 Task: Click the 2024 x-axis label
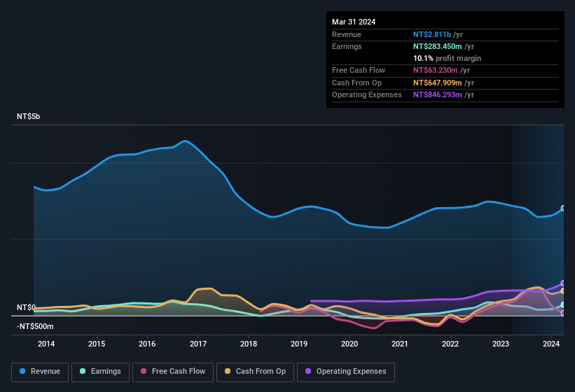click(551, 344)
